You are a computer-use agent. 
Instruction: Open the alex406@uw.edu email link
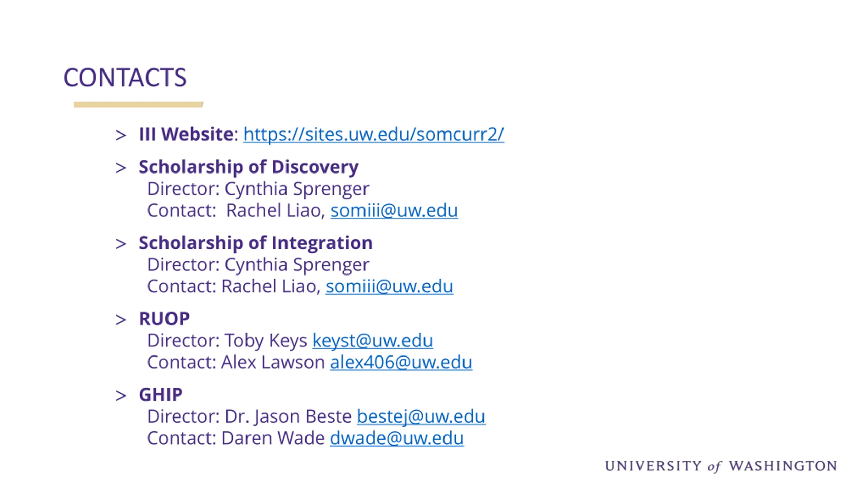[401, 362]
